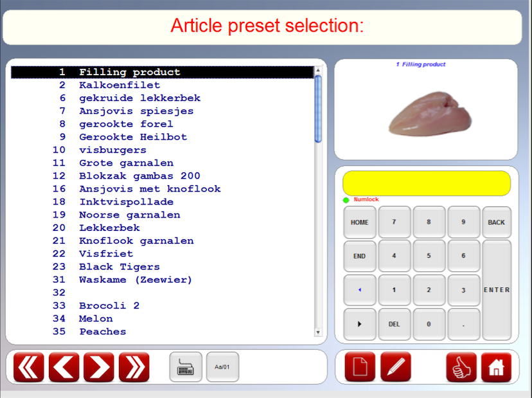
Task: Select article 22 Visfriet
Action: tap(163, 254)
